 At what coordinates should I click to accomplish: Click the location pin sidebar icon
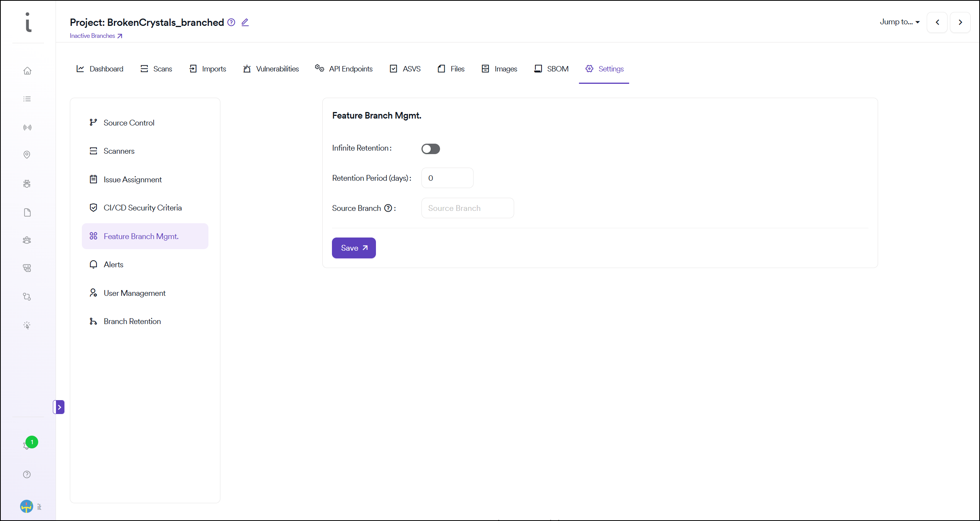tap(27, 155)
